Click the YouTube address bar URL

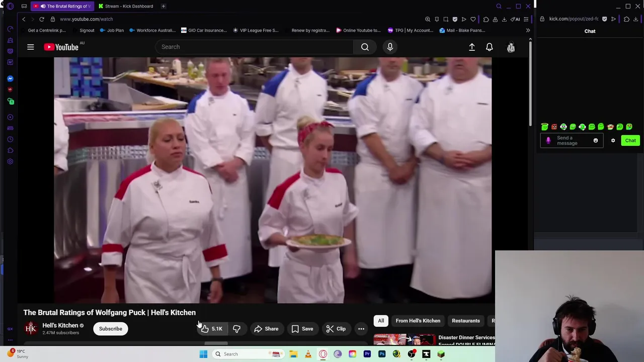(x=86, y=19)
